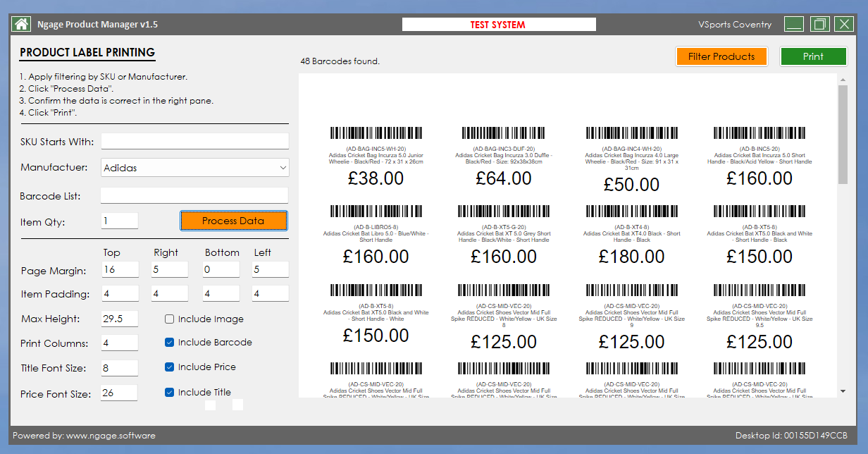Click the Item Padding Bottom field
This screenshot has height=454, width=868.
(221, 293)
